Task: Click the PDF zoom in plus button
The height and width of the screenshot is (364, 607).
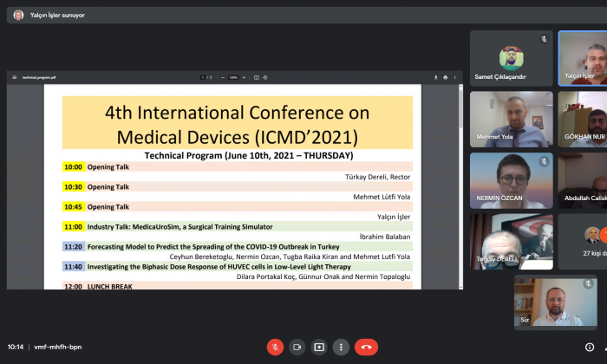Action: point(244,77)
